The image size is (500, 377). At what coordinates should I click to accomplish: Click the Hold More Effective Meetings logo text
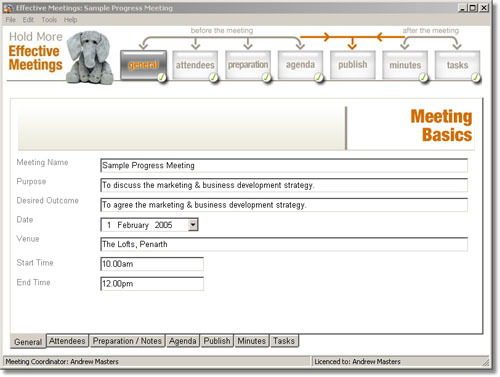[x=36, y=51]
